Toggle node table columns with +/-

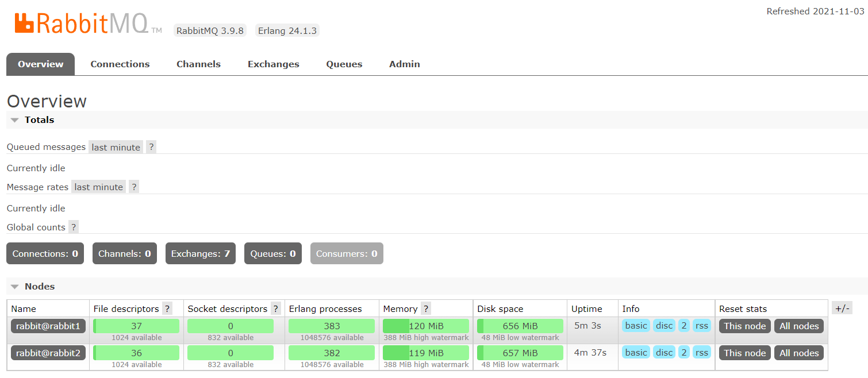842,308
